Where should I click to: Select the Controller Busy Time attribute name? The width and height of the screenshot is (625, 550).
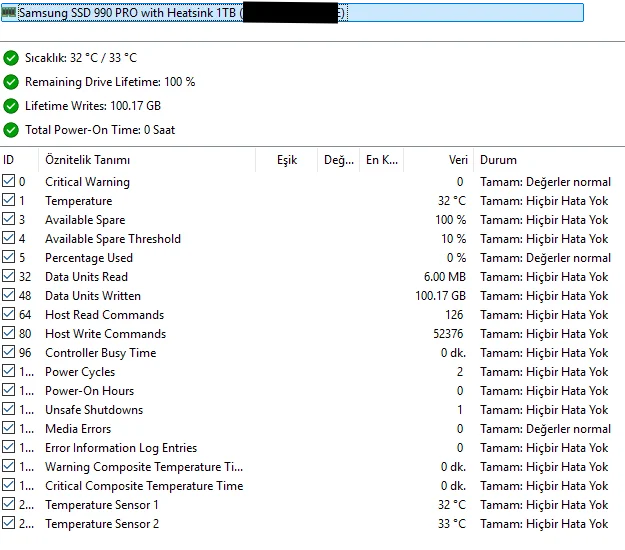(100, 353)
